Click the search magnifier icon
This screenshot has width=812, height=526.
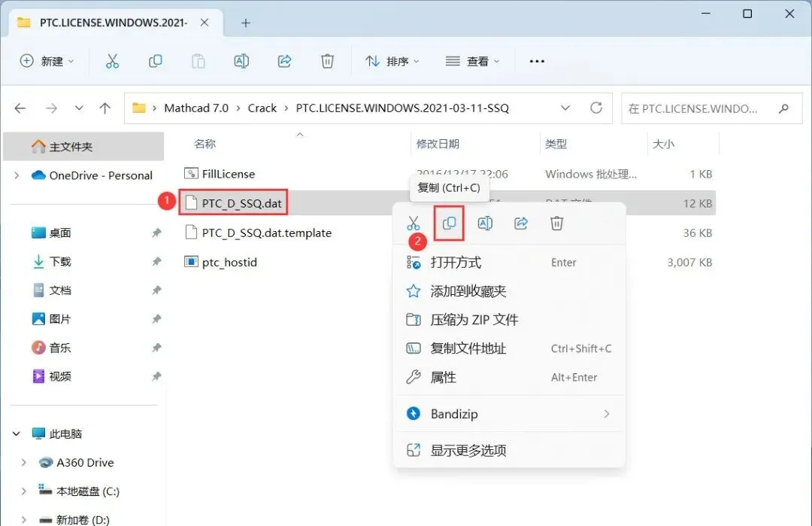(x=783, y=108)
